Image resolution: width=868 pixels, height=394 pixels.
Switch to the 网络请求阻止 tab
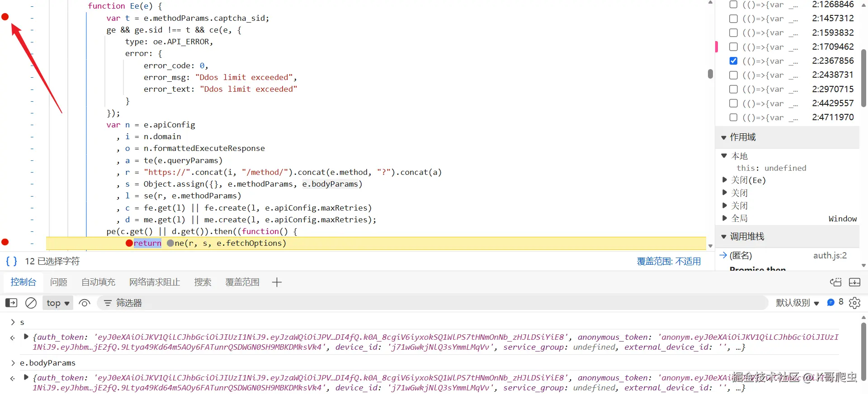155,282
